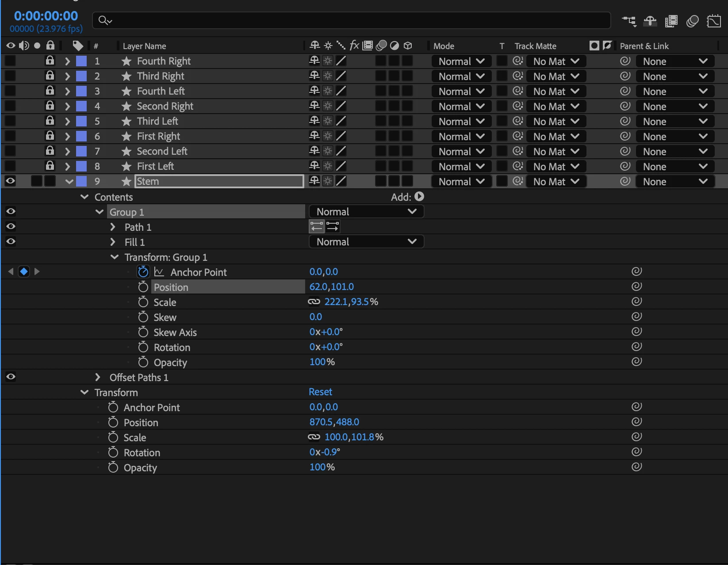
Task: Unlock the First Left layer
Action: tap(50, 165)
